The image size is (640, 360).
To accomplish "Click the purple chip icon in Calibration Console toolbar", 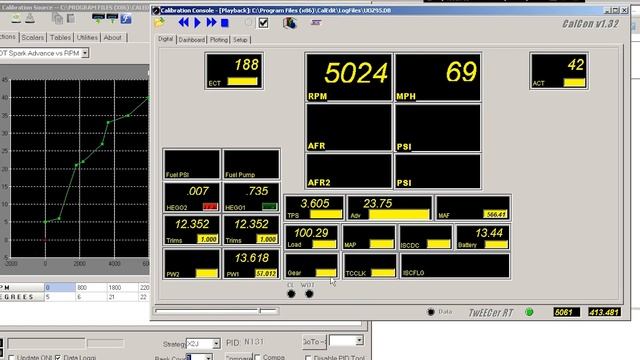I will click(x=316, y=23).
